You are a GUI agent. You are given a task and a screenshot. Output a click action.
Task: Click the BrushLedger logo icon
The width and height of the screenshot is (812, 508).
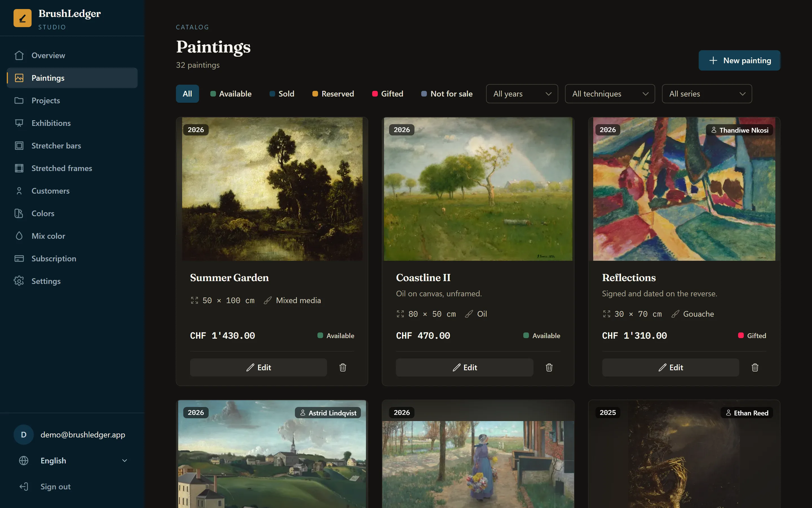coord(23,18)
